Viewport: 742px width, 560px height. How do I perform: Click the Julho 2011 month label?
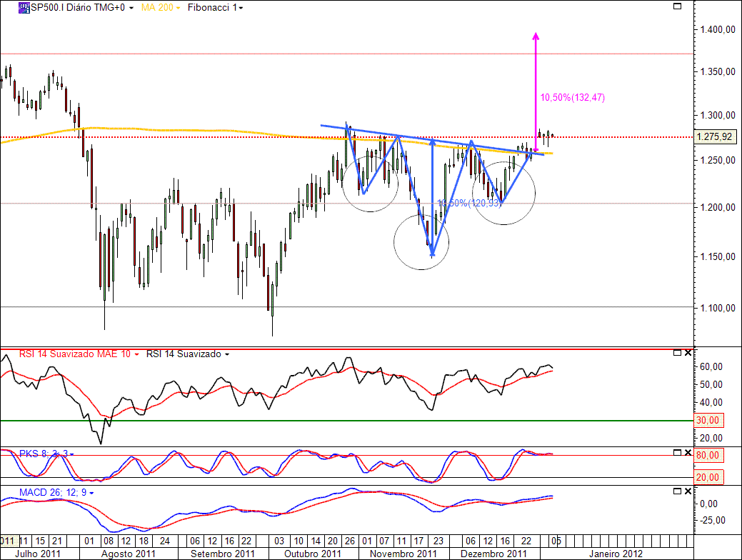point(38,554)
